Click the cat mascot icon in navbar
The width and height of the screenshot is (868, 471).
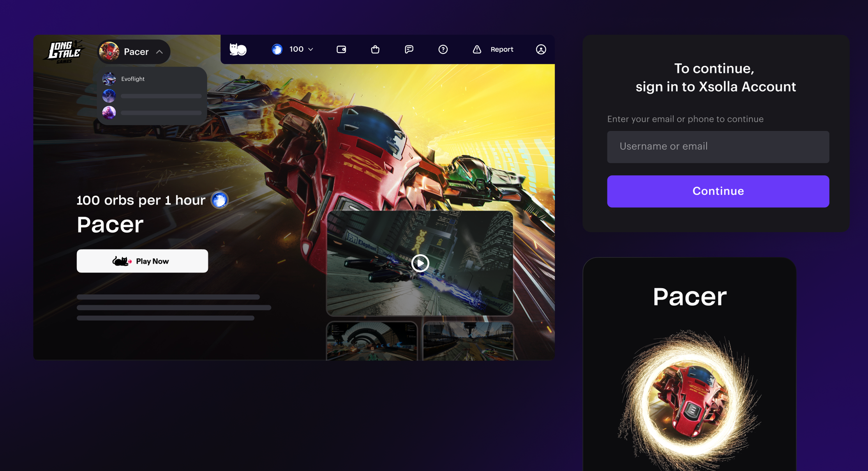(x=238, y=49)
